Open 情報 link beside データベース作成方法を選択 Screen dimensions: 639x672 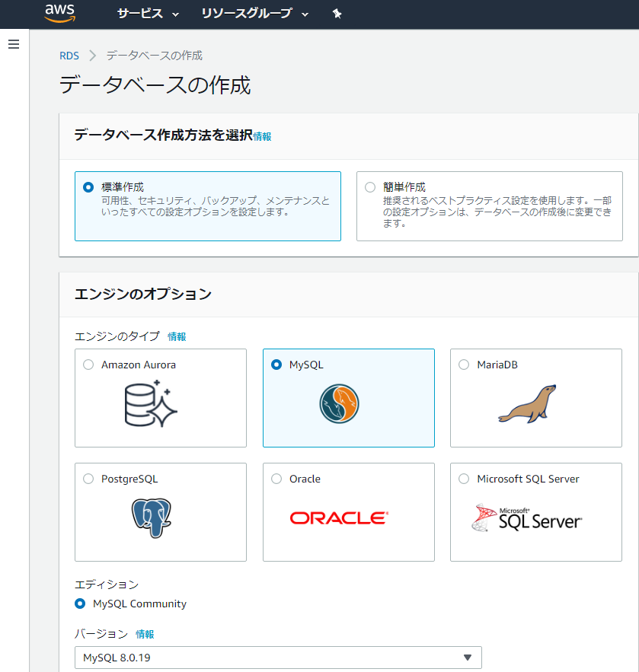coord(262,137)
